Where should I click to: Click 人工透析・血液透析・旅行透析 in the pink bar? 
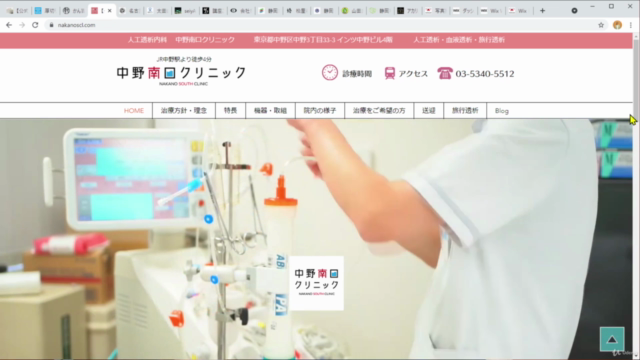pos(459,40)
